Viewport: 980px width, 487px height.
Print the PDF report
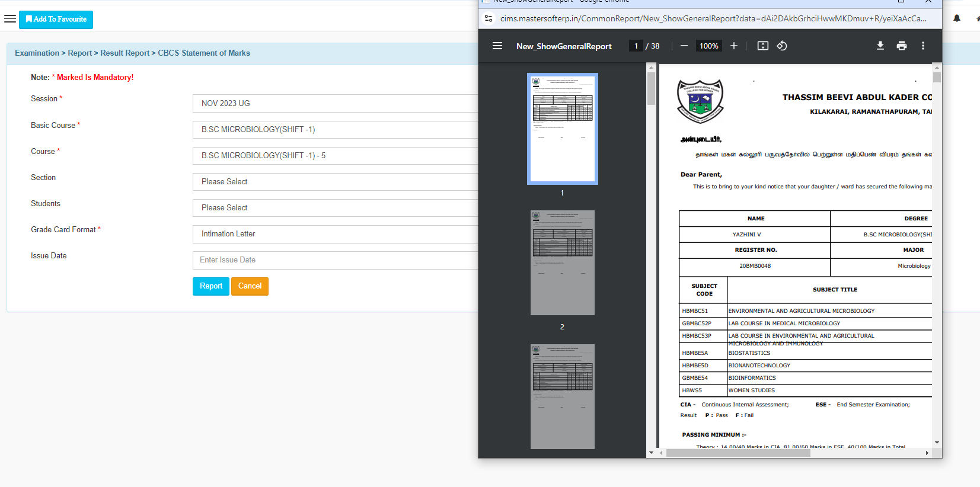coord(902,46)
